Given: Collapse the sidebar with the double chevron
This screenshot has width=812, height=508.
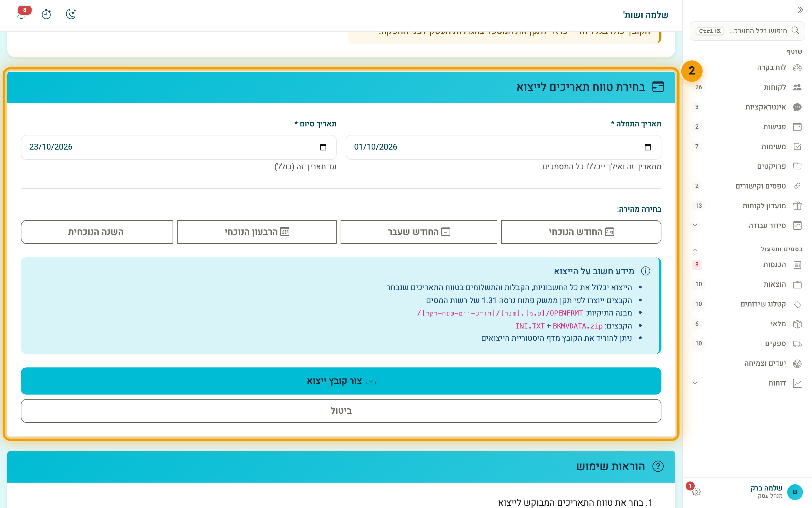Looking at the screenshot, I should pos(800,10).
